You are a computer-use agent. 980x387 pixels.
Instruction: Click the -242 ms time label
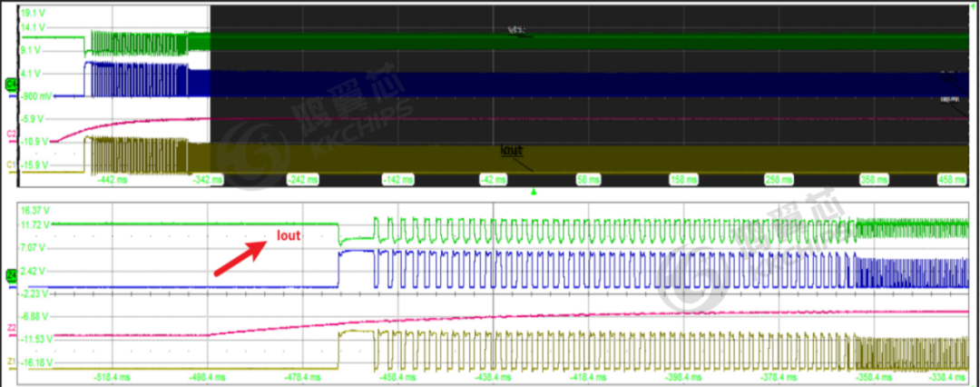click(x=303, y=180)
